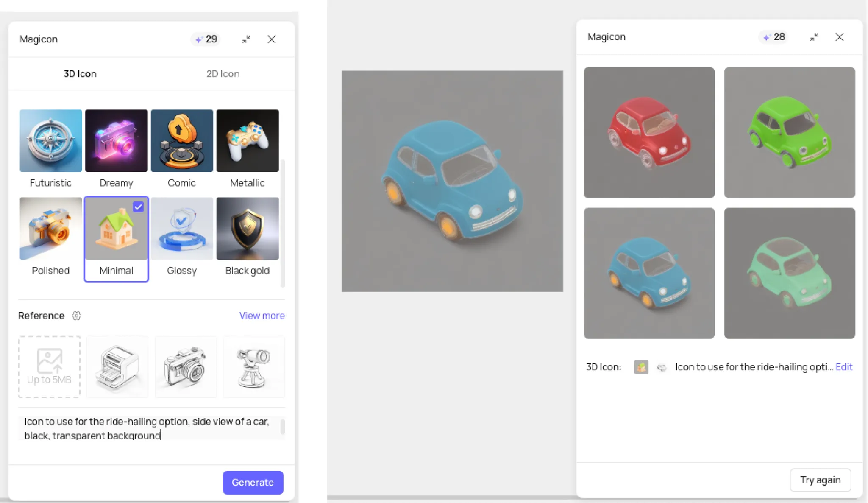Open the Reference settings gear
Image resolution: width=868 pixels, height=503 pixels.
pos(76,316)
